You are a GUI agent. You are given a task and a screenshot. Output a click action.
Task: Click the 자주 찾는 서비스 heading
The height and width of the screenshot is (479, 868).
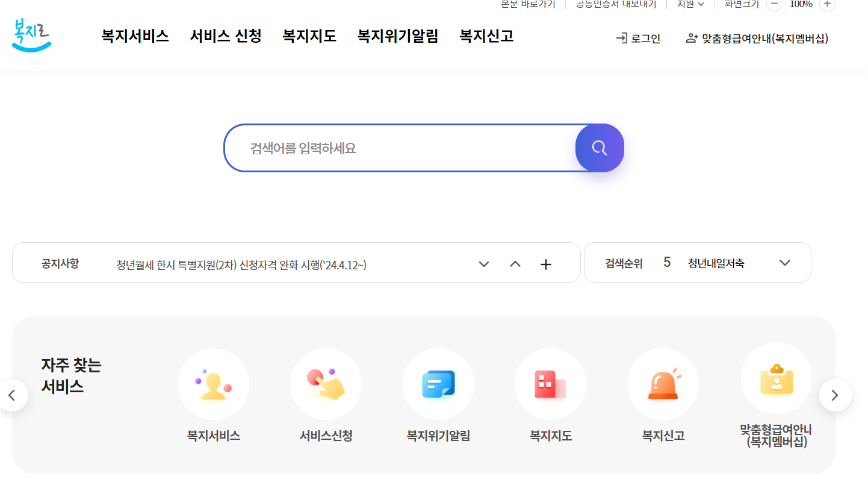point(71,375)
